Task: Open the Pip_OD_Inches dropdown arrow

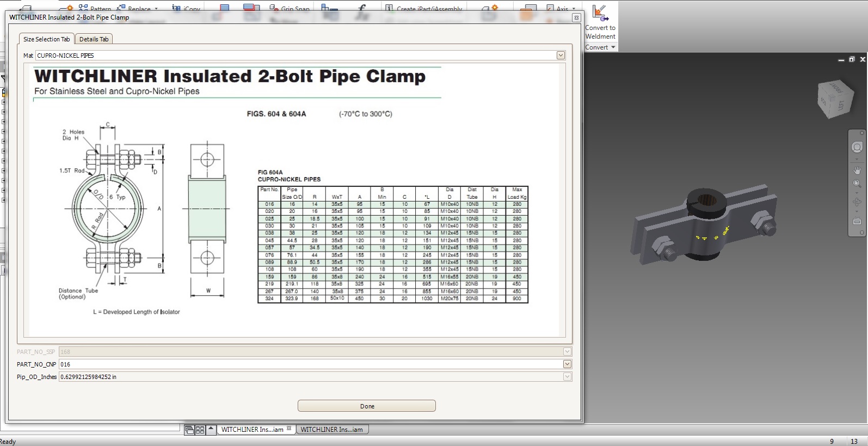Action: 567,377
